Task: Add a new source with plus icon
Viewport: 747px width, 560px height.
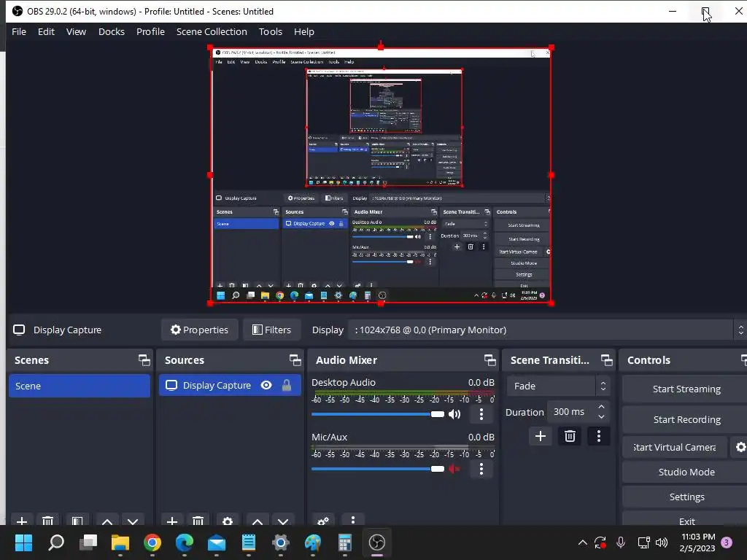Action: point(172,521)
